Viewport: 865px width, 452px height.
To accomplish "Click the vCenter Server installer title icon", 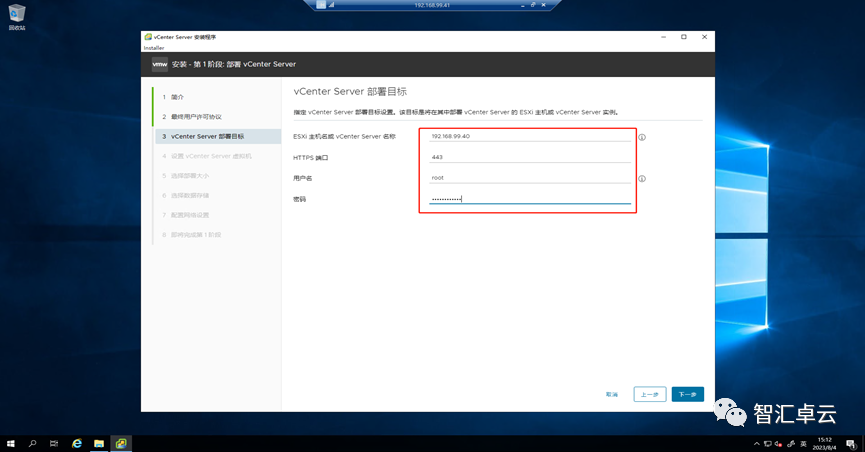I will [148, 37].
